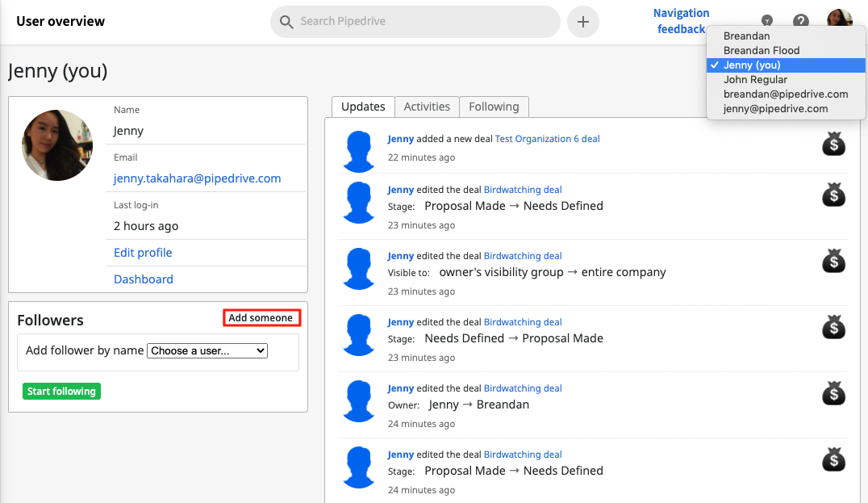Image resolution: width=868 pixels, height=503 pixels.
Task: Select 'breandan@pipedrive.com' in the user list
Action: tap(786, 94)
